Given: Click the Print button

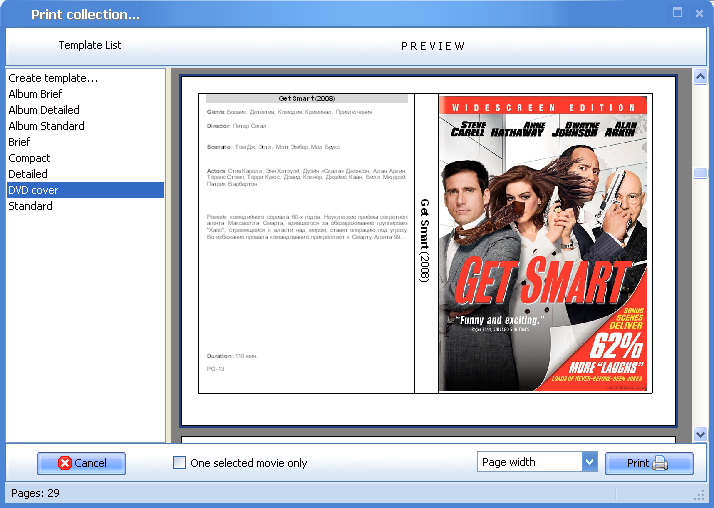Looking at the screenshot, I should tap(649, 463).
